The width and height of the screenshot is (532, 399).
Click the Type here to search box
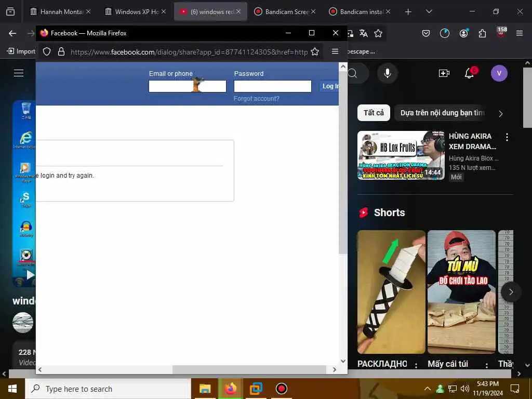(108, 389)
